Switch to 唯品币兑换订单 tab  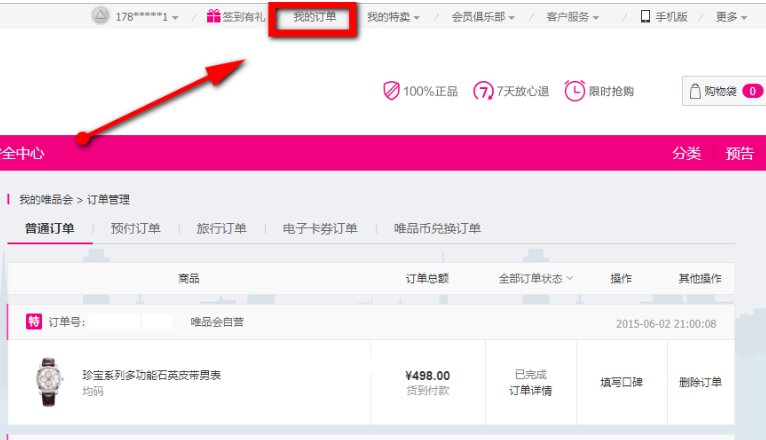[437, 229]
